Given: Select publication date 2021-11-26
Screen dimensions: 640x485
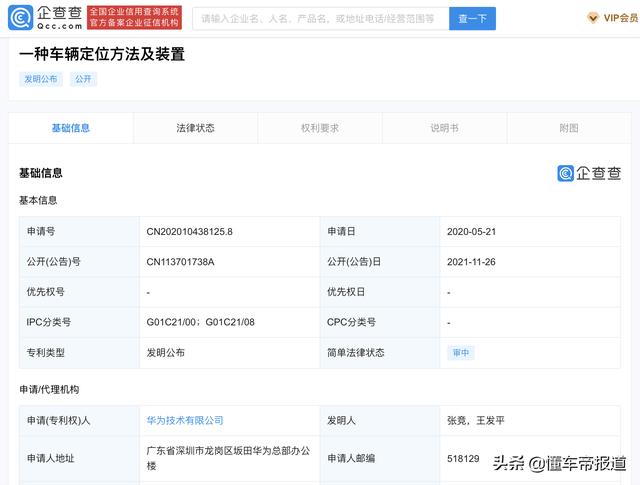Looking at the screenshot, I should pos(471,262).
